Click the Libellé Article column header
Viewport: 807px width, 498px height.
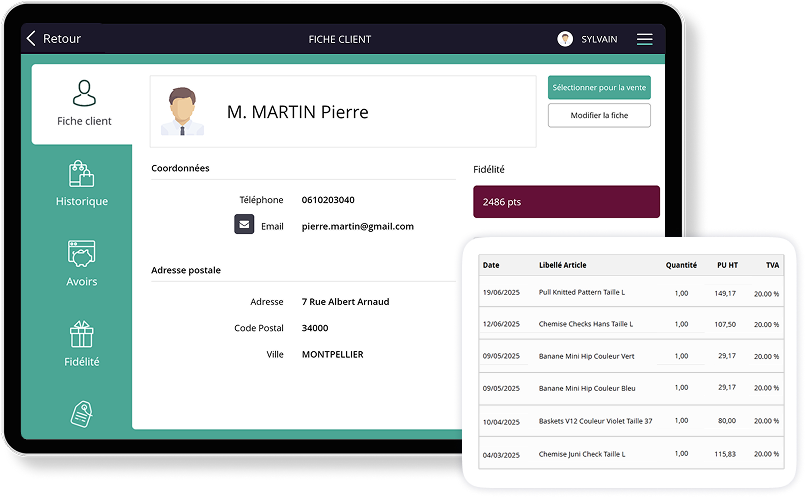[562, 265]
